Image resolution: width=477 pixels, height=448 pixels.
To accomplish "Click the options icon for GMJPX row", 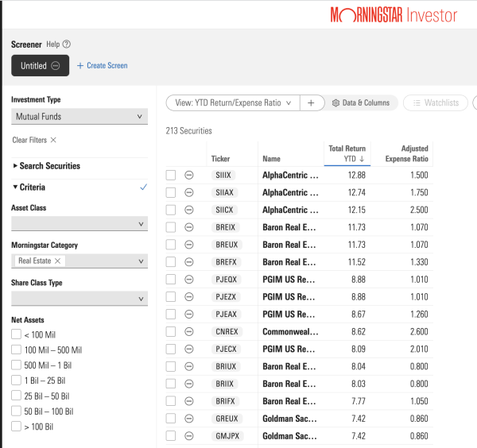I will (189, 436).
